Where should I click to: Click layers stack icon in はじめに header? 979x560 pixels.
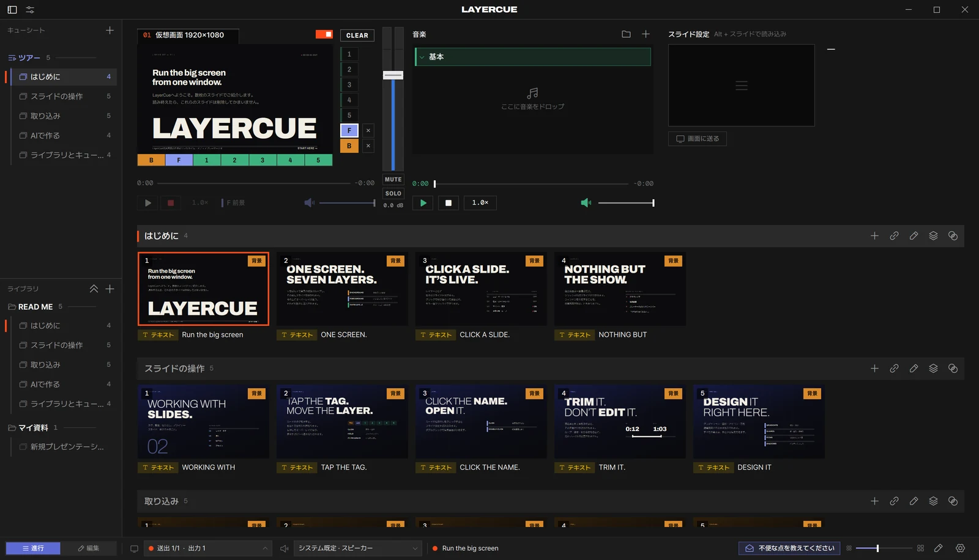click(x=933, y=236)
